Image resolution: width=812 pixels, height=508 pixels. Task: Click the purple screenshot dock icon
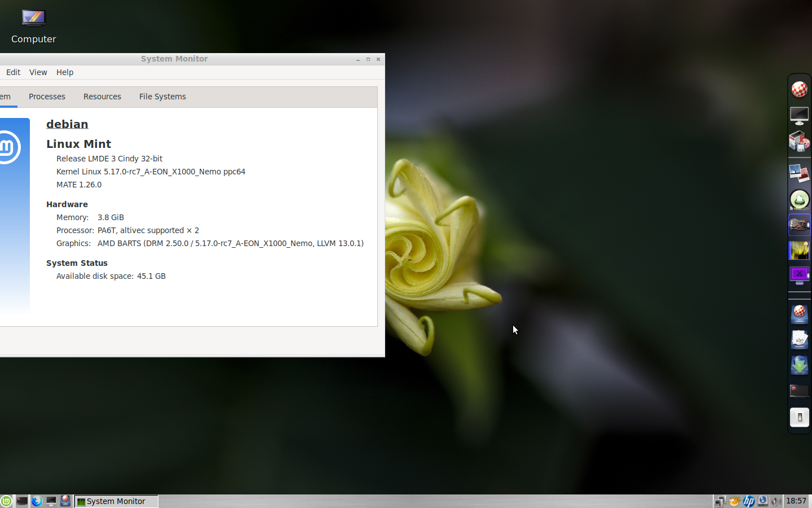799,275
